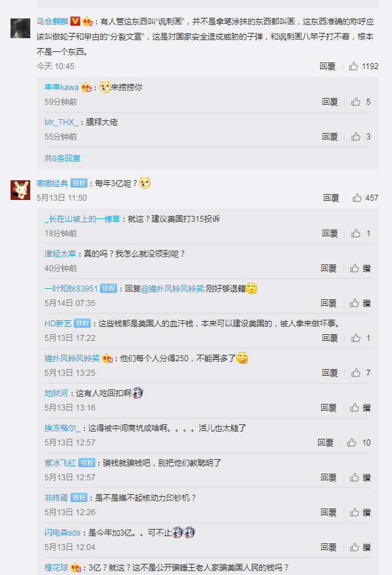Open the @猫扑风铃风铃笑 mention link
392x575 pixels.
click(x=172, y=289)
